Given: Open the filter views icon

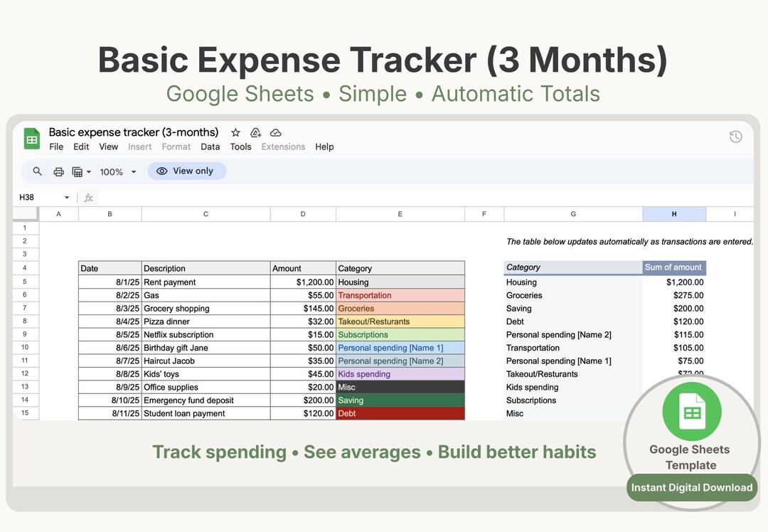Looking at the screenshot, I should coord(78,172).
